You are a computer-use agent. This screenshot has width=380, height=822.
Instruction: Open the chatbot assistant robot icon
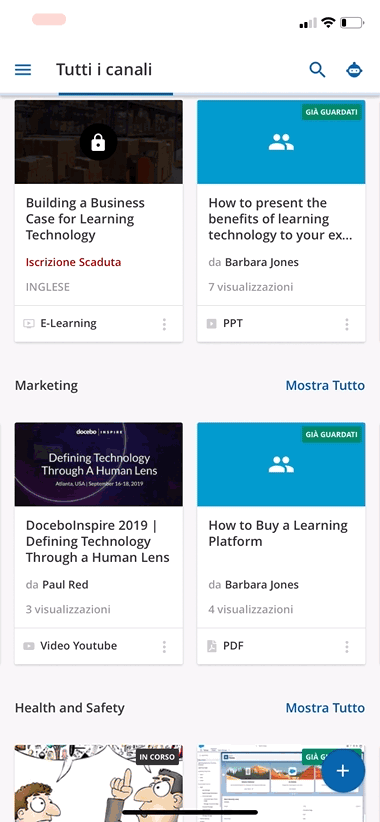coord(354,70)
